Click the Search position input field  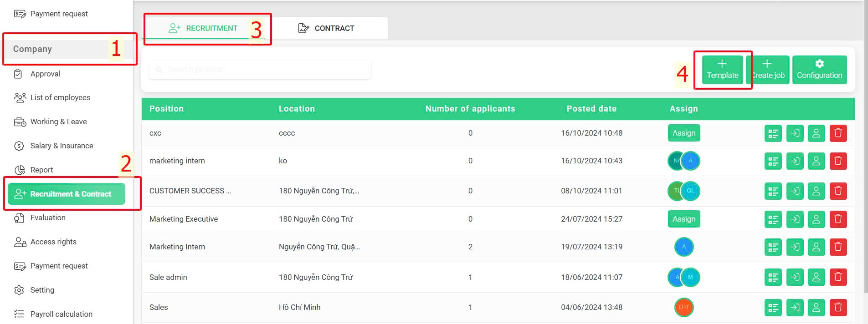pyautogui.click(x=260, y=70)
